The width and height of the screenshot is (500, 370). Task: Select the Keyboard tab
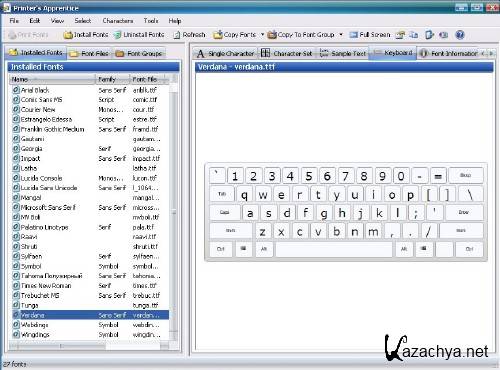coord(393,53)
